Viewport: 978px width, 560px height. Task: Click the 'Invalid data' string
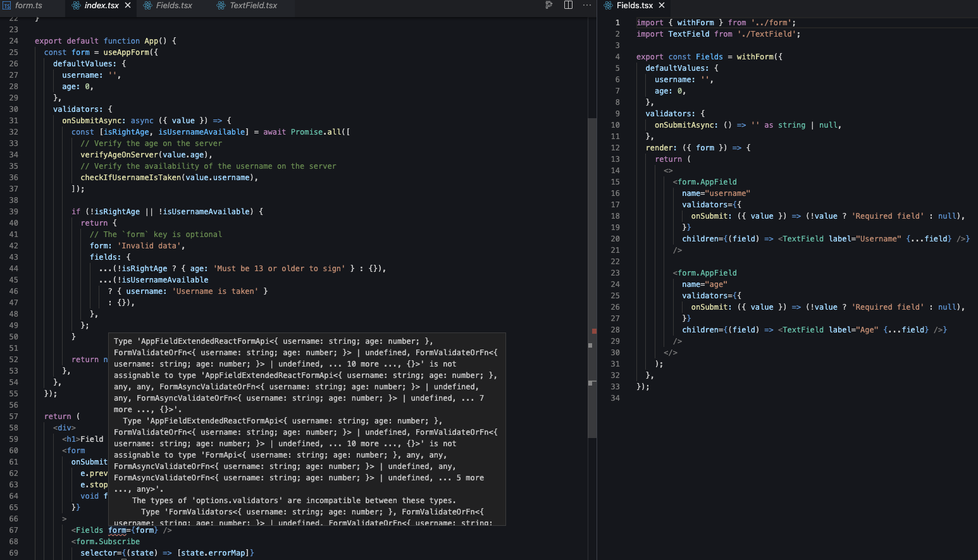coord(149,246)
